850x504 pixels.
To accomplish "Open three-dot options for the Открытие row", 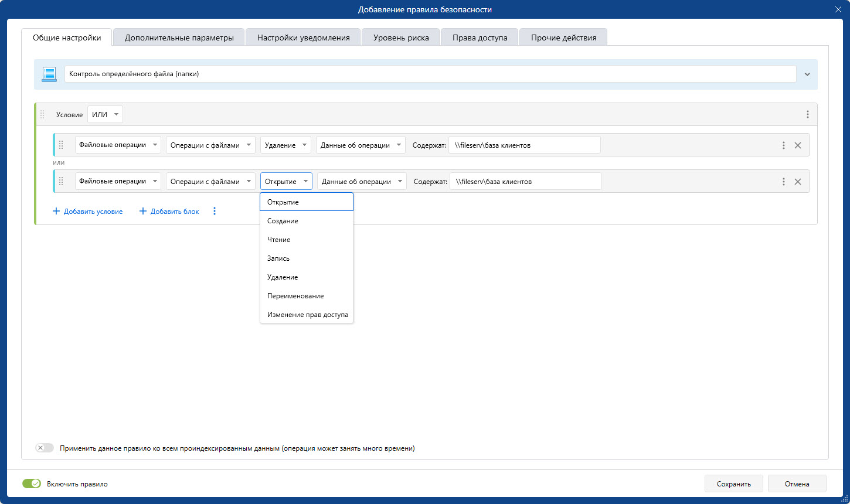I will [x=783, y=182].
